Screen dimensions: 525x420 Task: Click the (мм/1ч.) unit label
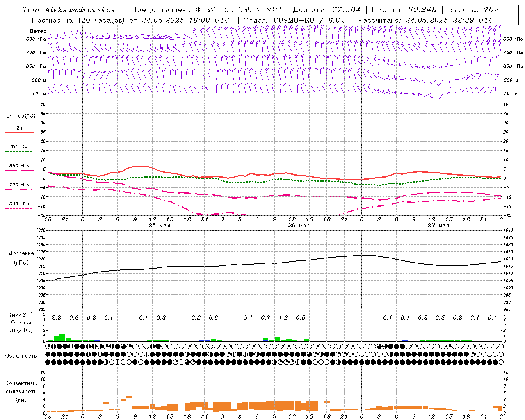pyautogui.click(x=21, y=330)
